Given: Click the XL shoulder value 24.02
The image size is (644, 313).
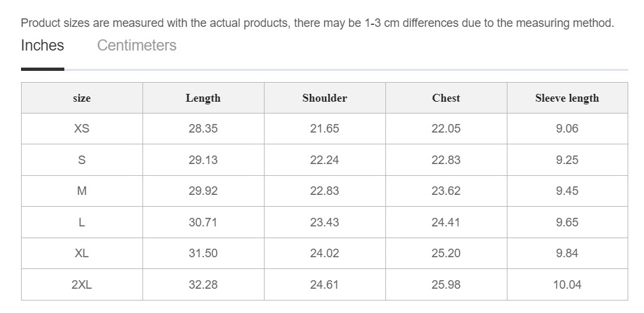Looking at the screenshot, I should pos(324,253).
